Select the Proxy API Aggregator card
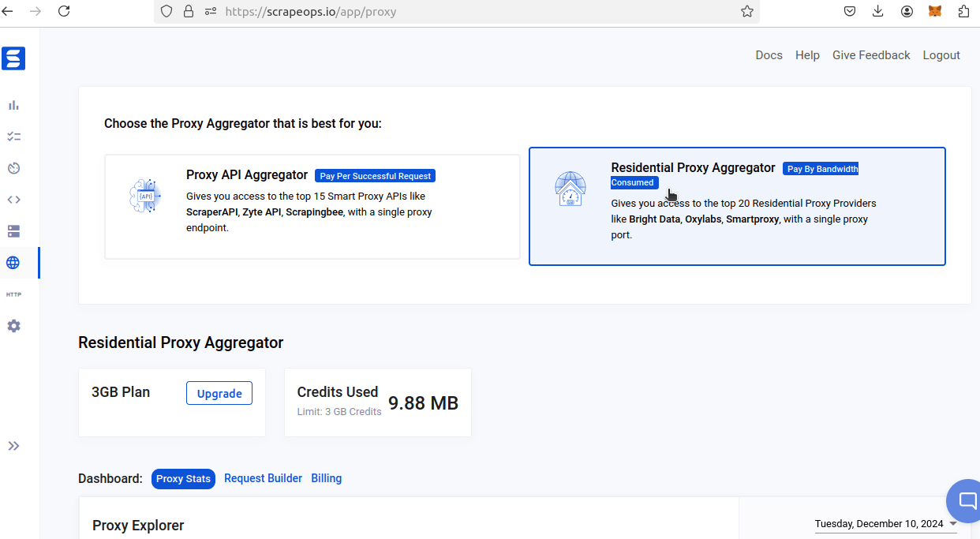The height and width of the screenshot is (539, 980). [312, 207]
